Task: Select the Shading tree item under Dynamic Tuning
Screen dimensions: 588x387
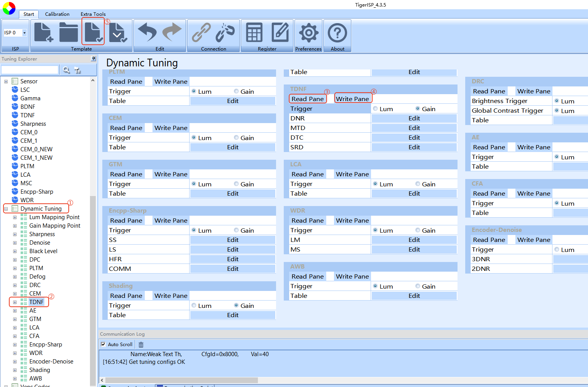Action: click(40, 370)
